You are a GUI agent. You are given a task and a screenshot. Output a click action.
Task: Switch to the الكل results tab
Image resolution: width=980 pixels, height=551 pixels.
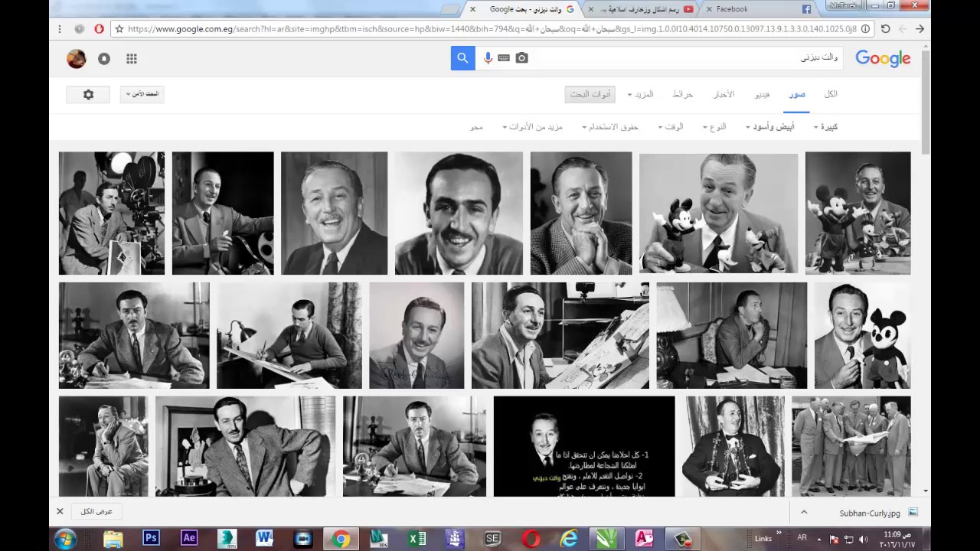click(x=831, y=94)
